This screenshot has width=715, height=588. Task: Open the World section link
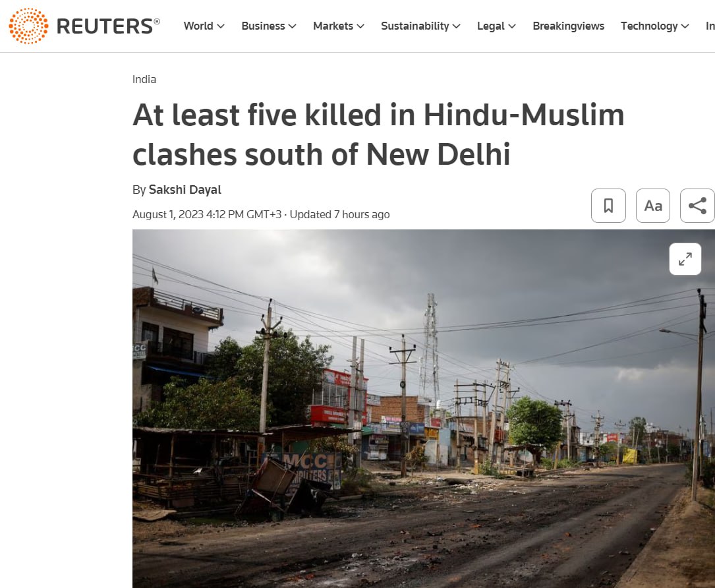coord(198,26)
